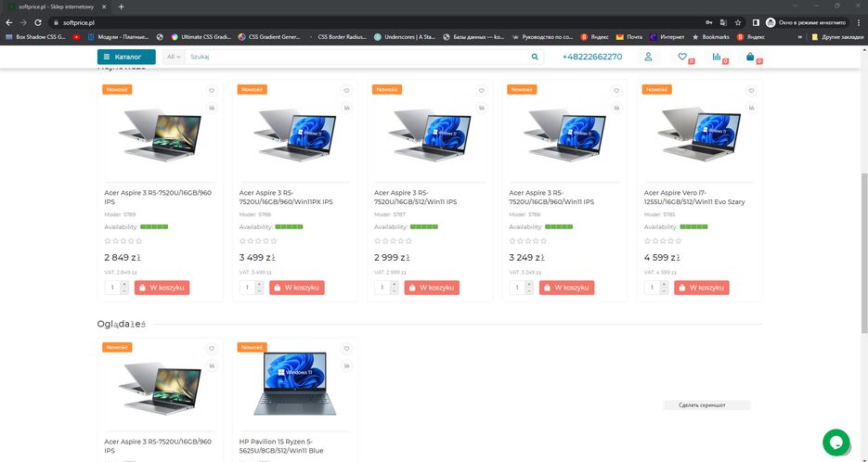
Task: Toggle wishlist heart on Acer Aspire Vero
Action: (752, 91)
